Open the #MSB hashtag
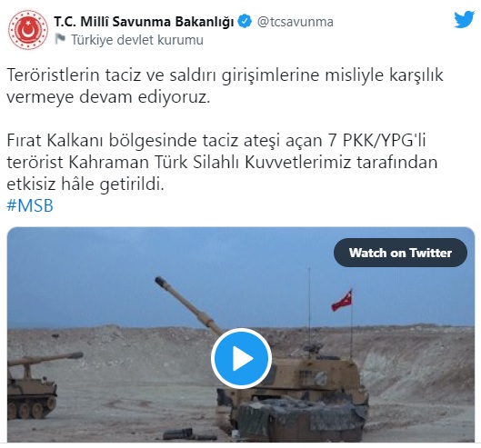Image resolution: width=481 pixels, height=448 pixels. click(30, 205)
